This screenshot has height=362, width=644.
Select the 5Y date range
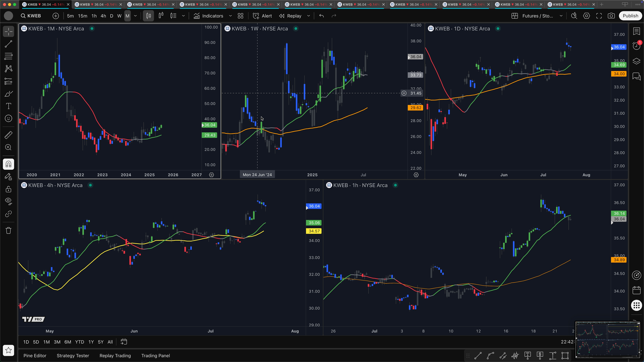[100, 342]
